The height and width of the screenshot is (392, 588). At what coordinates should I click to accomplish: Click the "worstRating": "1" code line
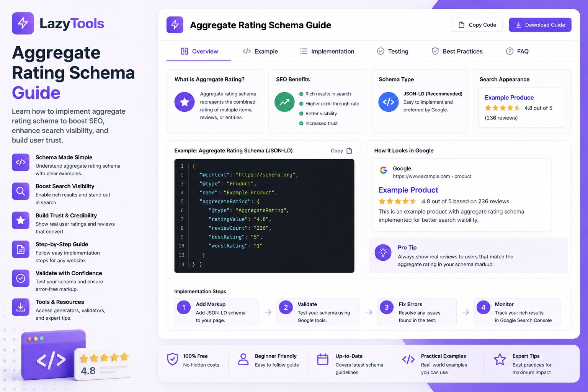pos(235,246)
